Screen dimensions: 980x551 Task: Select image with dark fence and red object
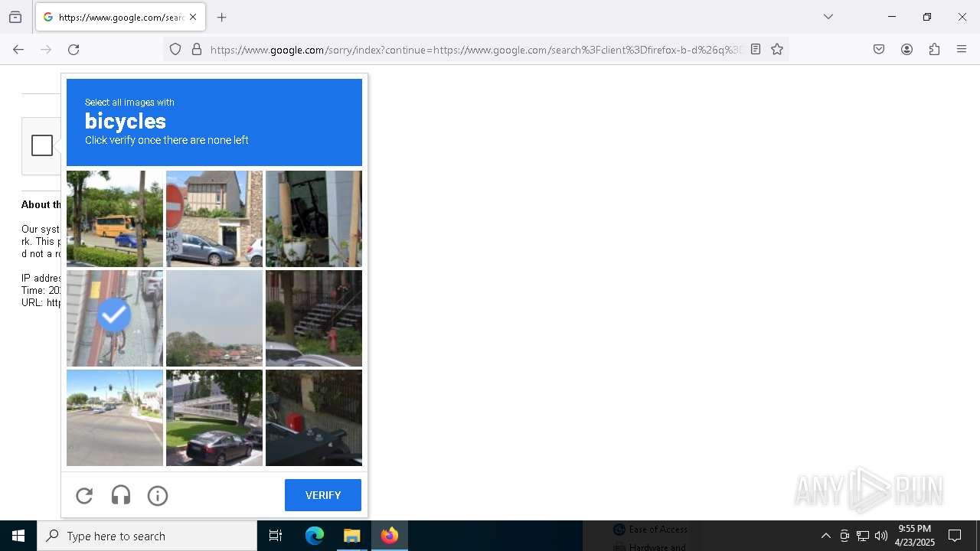(x=314, y=418)
